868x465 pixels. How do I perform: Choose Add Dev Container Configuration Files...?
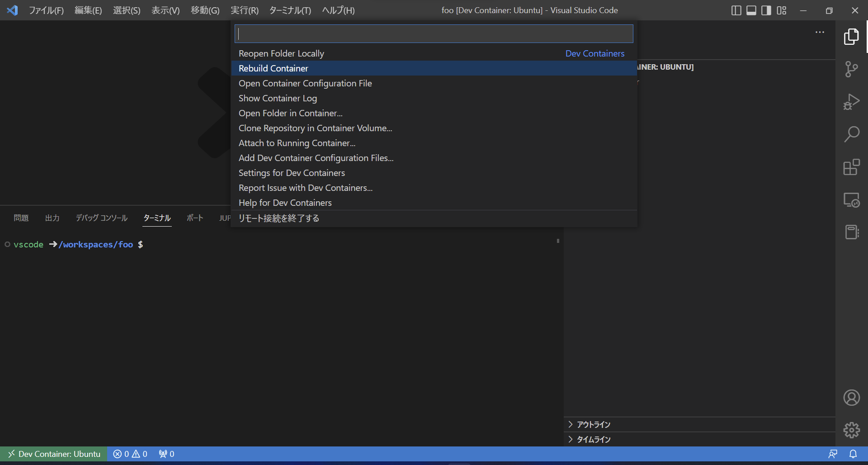point(434,158)
